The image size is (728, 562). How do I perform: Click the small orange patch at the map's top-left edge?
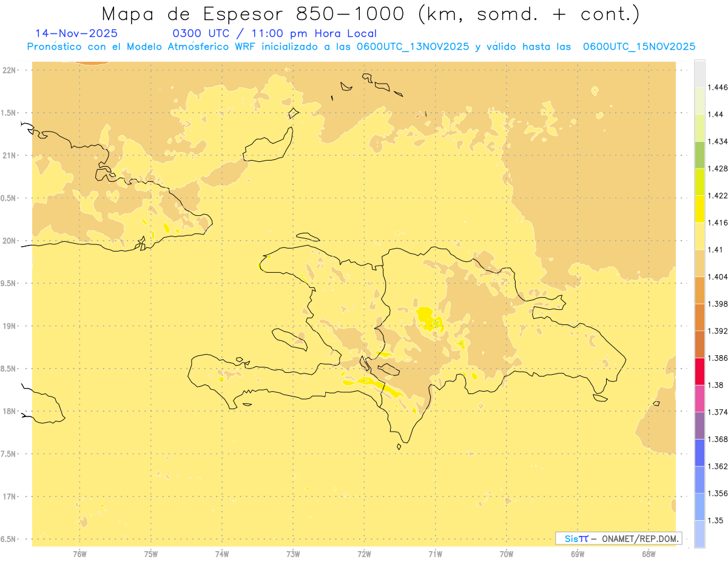(x=93, y=62)
